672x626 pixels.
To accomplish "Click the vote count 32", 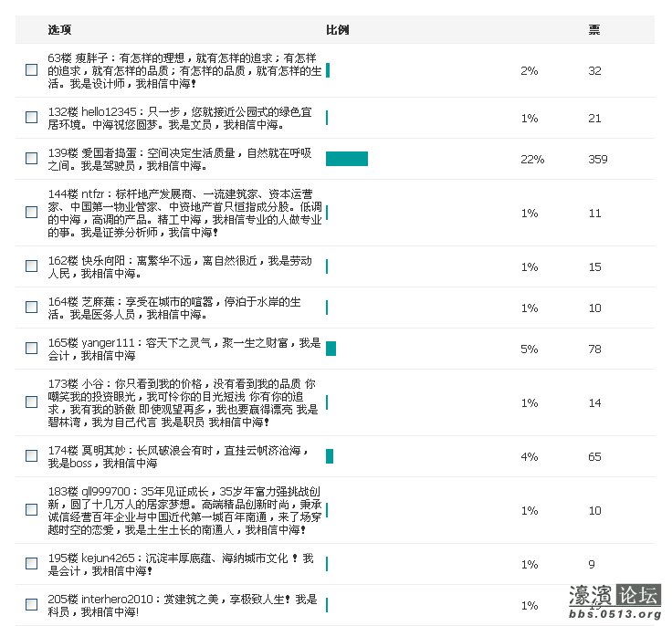I will click(x=595, y=70).
